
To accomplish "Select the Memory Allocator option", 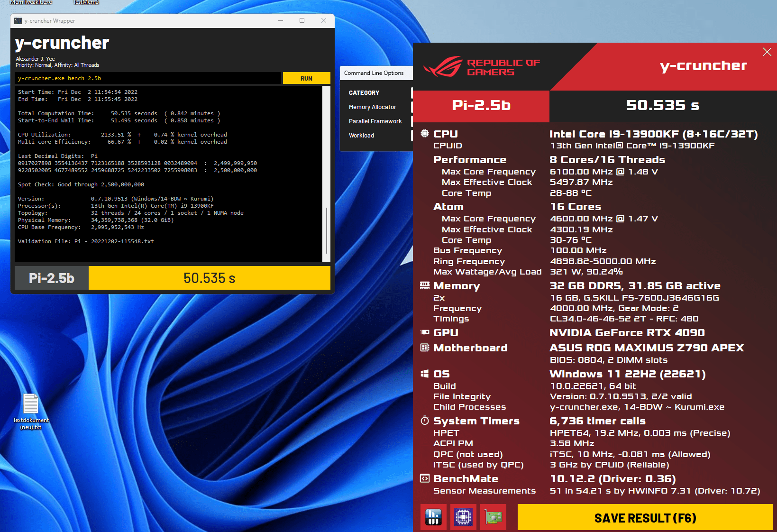I will tap(373, 107).
